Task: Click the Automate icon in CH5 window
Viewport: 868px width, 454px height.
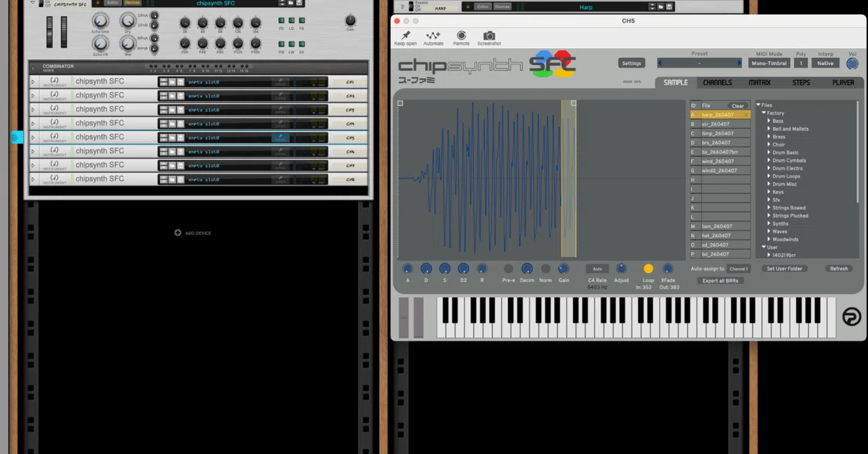Action: (433, 35)
